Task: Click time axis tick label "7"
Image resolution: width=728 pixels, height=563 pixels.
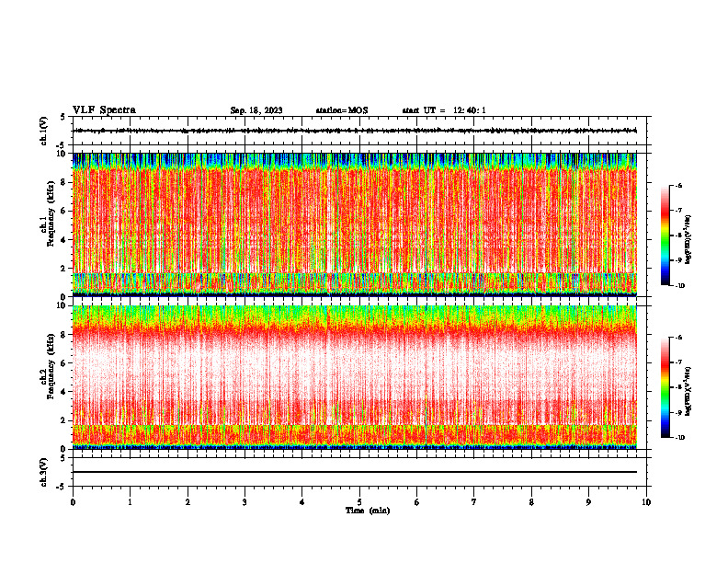Action: point(474,502)
